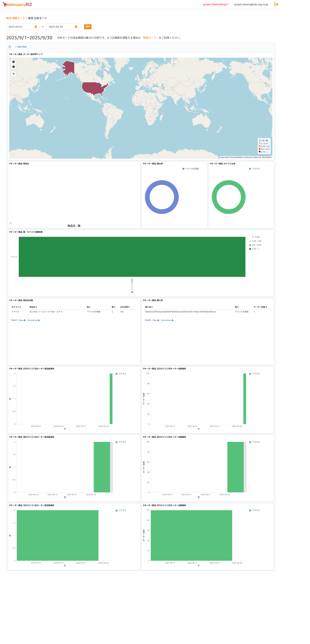The image size is (310, 644).
Task: Click the 適用 apply button
Action: click(87, 27)
